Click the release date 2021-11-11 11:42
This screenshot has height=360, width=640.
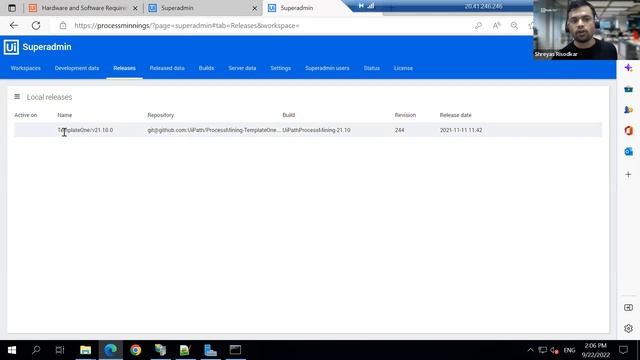tap(461, 130)
